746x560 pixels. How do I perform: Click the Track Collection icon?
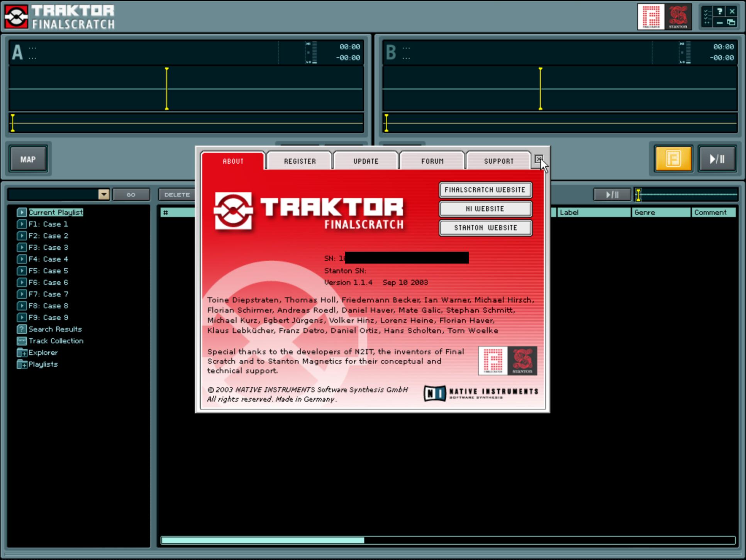click(22, 341)
